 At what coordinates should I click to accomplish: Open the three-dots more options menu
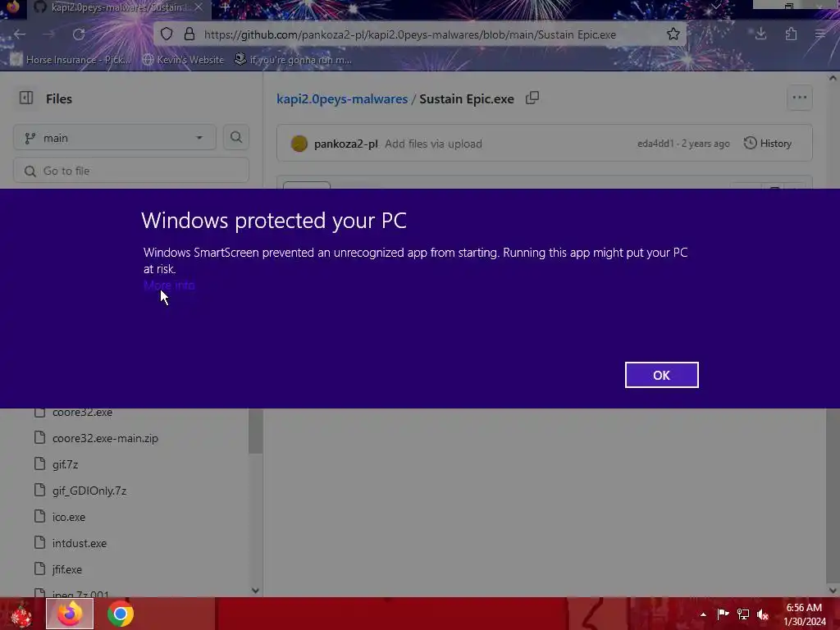coord(799,98)
